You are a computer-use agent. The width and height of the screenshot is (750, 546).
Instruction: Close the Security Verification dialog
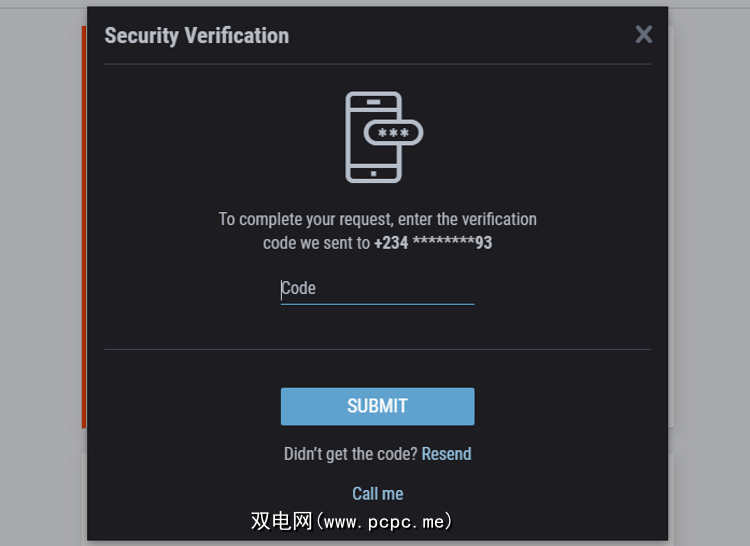[643, 35]
